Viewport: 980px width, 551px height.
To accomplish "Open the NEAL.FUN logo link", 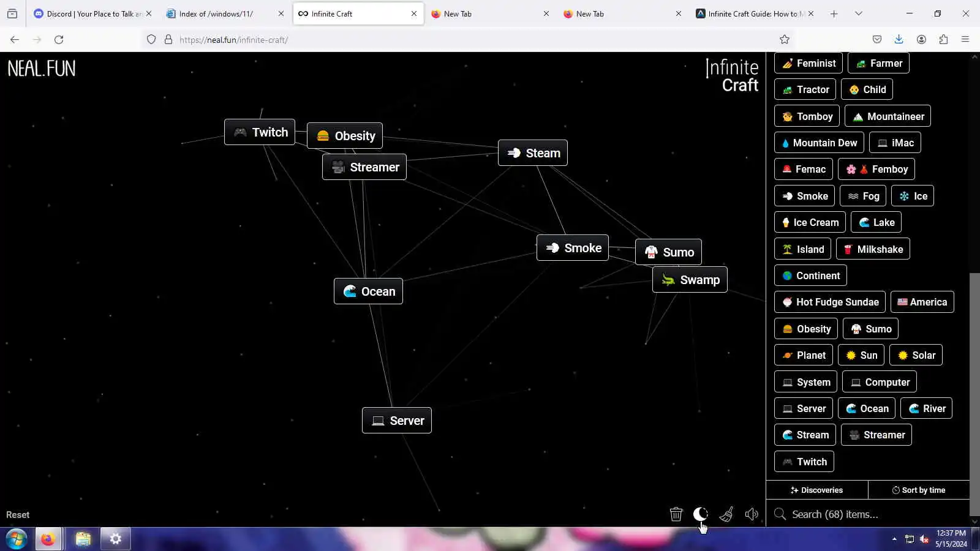I will 42,69.
